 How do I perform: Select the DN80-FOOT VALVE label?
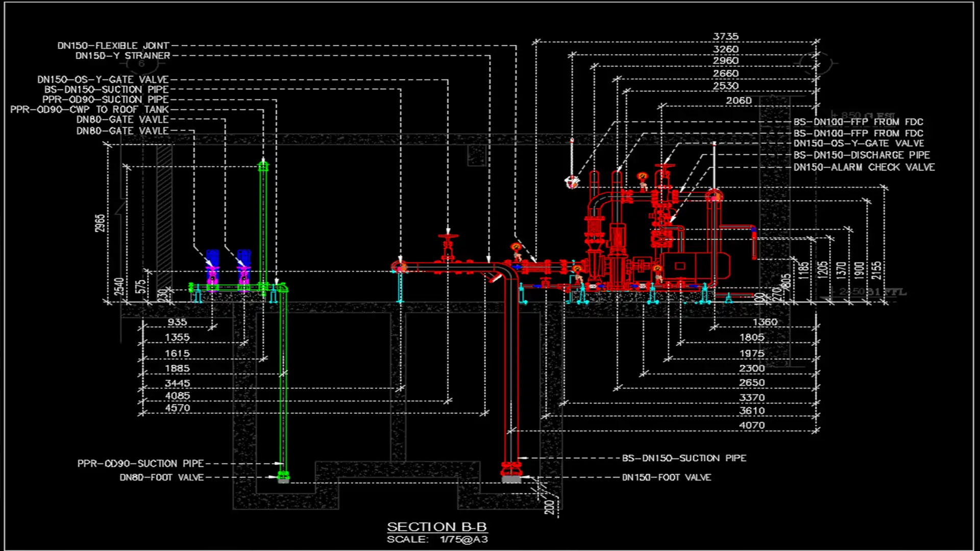(161, 478)
